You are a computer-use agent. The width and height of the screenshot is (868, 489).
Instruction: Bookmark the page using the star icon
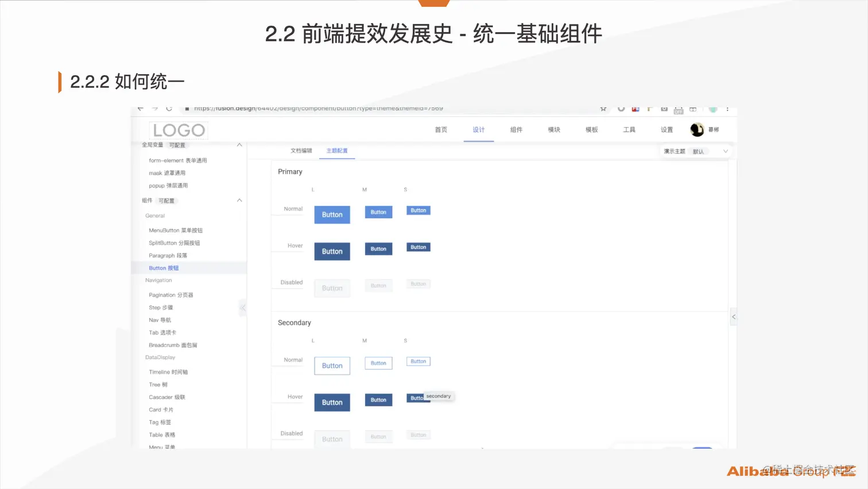[603, 108]
